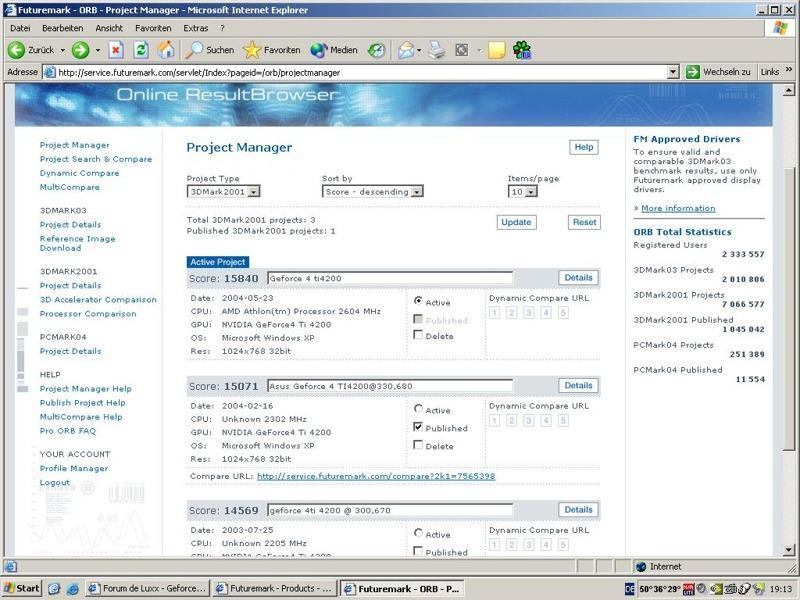Open Project Search & Compare link
Screen dimensions: 800x600
click(x=96, y=159)
